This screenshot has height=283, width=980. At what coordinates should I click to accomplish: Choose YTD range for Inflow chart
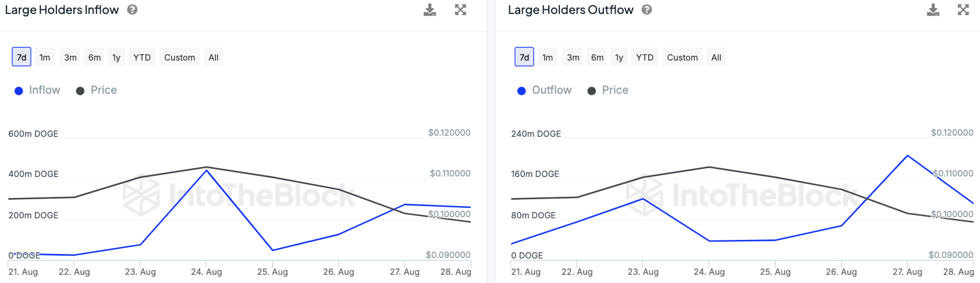[142, 57]
